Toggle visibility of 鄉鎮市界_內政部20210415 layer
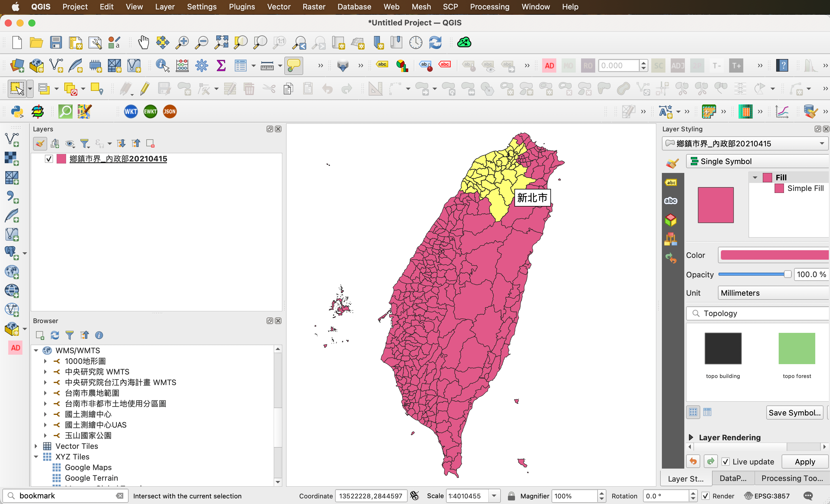 pyautogui.click(x=49, y=159)
